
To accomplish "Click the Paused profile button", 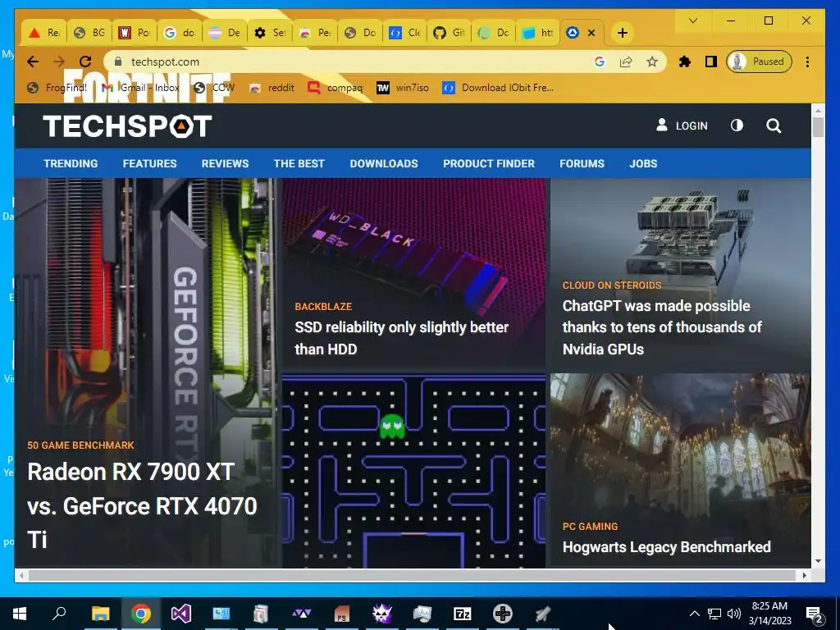I will point(759,62).
